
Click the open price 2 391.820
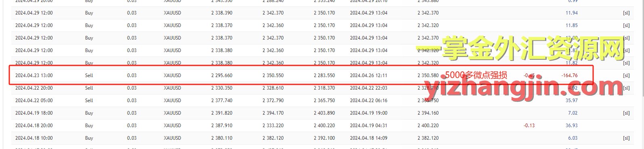(x=222, y=113)
